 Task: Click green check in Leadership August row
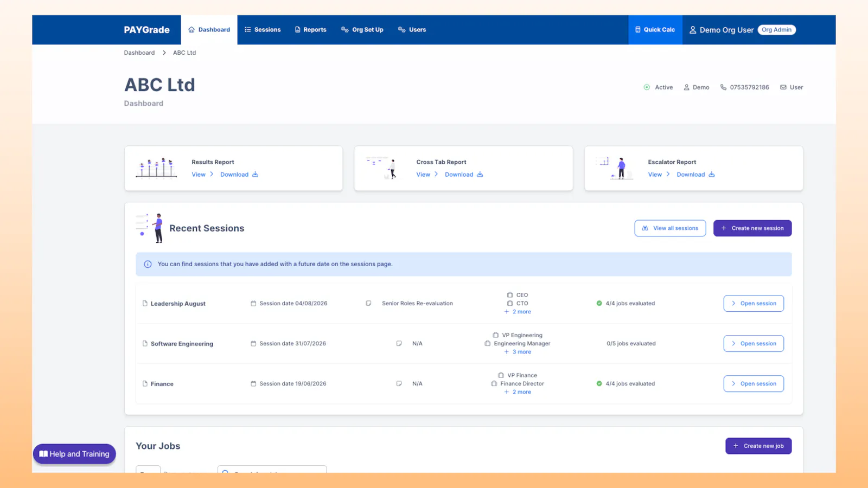pyautogui.click(x=599, y=304)
